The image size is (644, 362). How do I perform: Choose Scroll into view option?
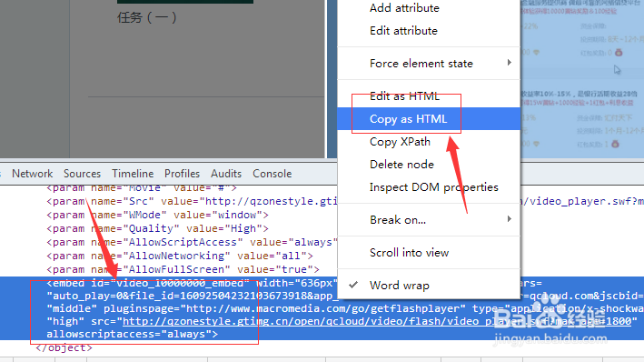pyautogui.click(x=409, y=253)
